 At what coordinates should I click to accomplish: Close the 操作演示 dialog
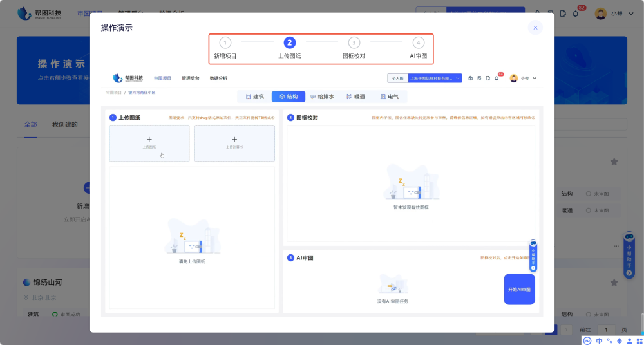(535, 28)
